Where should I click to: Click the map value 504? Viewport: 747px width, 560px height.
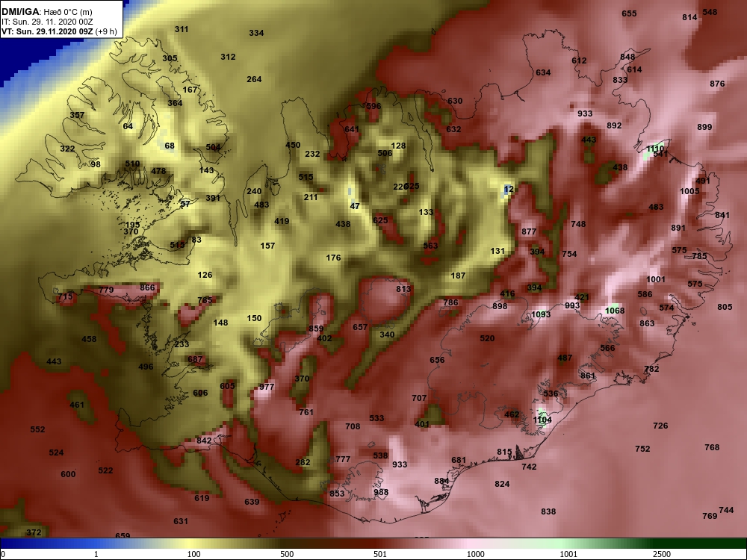[x=213, y=147]
